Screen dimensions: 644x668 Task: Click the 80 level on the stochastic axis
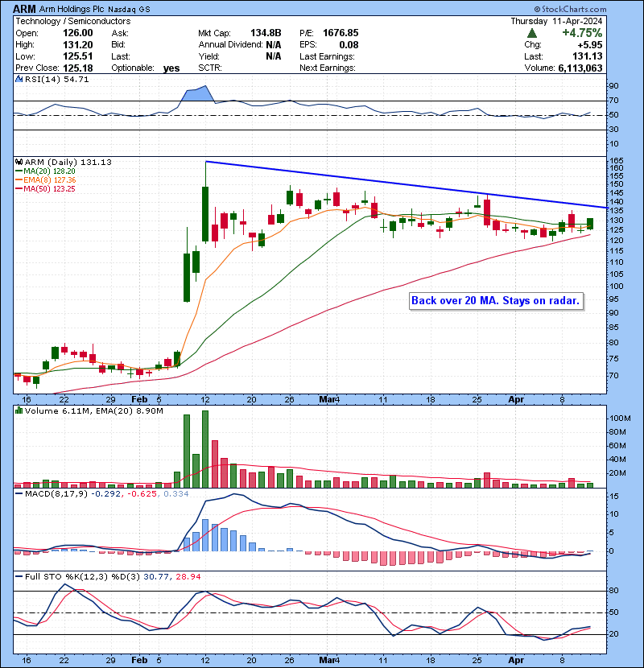(614, 591)
